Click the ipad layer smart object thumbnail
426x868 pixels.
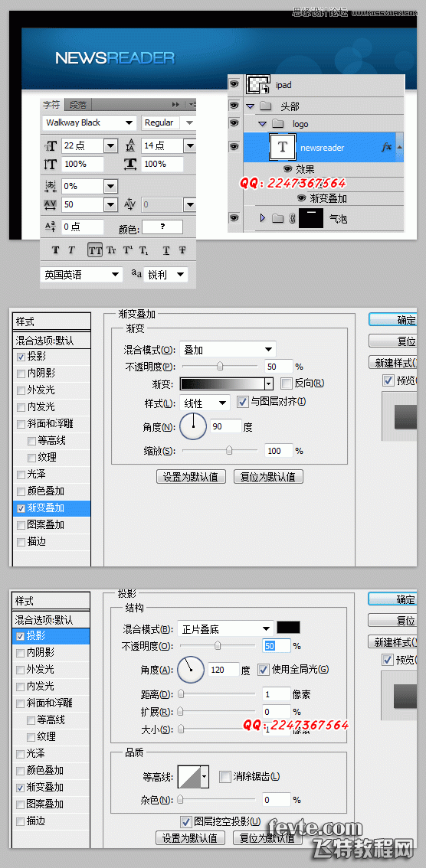coord(257,85)
